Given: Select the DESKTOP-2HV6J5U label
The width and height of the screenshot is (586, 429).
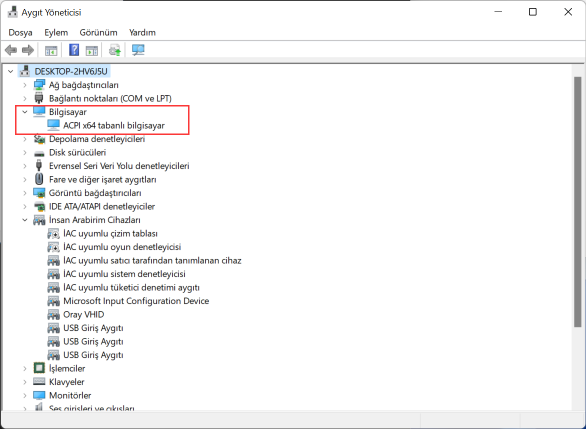Looking at the screenshot, I should coord(71,71).
